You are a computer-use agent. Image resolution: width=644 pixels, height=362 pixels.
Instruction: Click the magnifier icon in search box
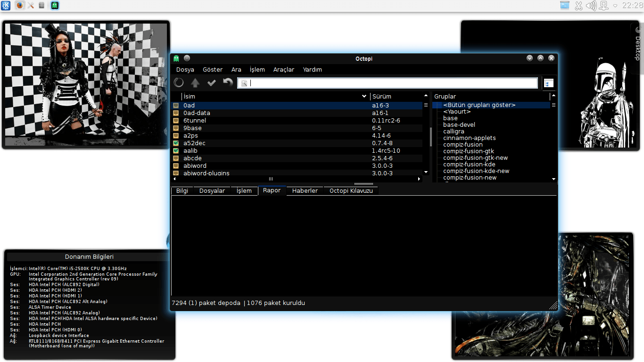click(244, 83)
